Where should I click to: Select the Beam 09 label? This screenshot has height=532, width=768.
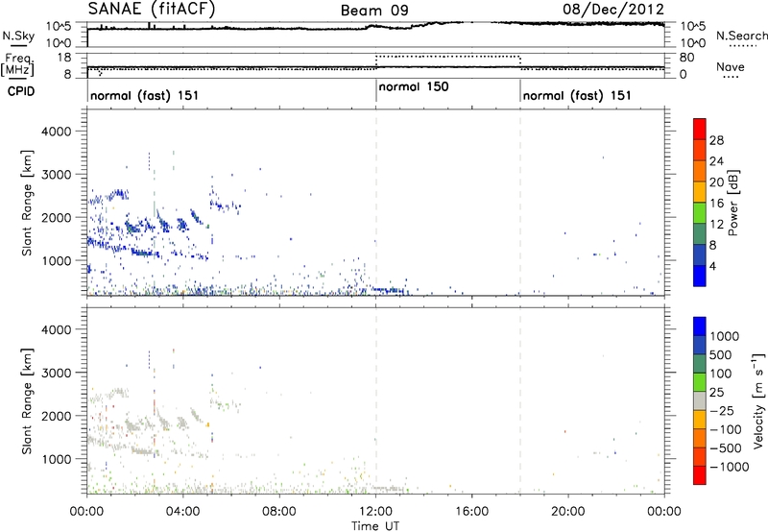374,11
